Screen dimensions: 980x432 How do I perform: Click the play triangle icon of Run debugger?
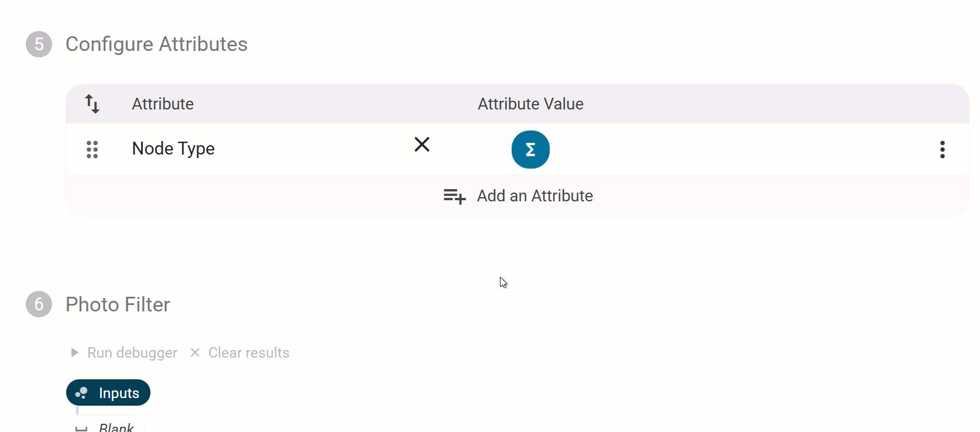click(x=74, y=352)
